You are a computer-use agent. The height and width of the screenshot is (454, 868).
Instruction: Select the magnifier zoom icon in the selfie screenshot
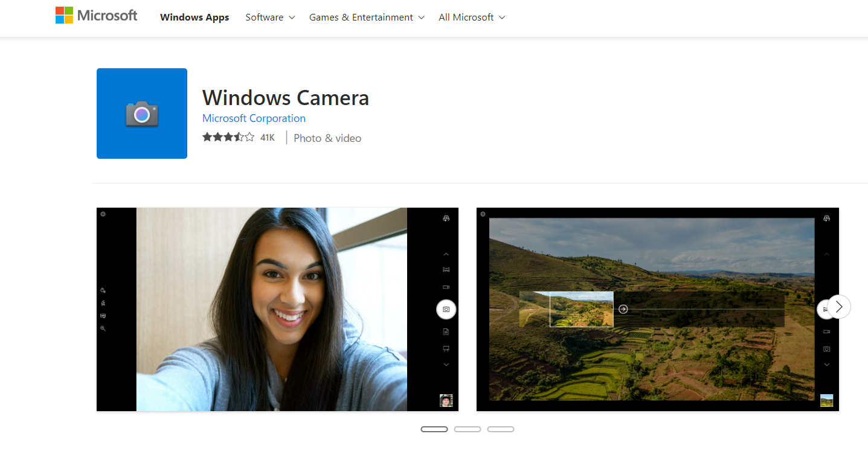coord(103,328)
